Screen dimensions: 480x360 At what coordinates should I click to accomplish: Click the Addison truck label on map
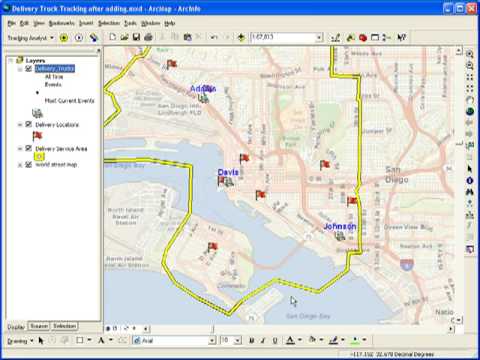point(203,88)
